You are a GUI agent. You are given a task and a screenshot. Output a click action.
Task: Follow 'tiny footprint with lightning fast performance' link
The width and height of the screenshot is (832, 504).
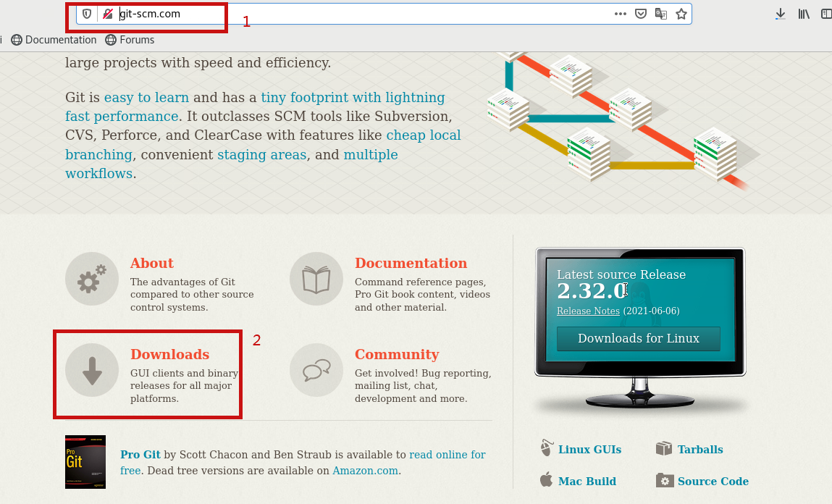tap(255, 106)
